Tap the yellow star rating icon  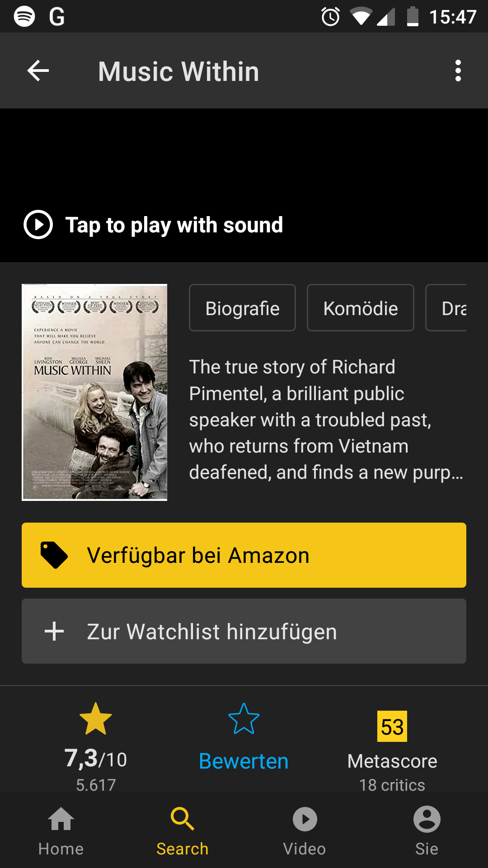[96, 719]
